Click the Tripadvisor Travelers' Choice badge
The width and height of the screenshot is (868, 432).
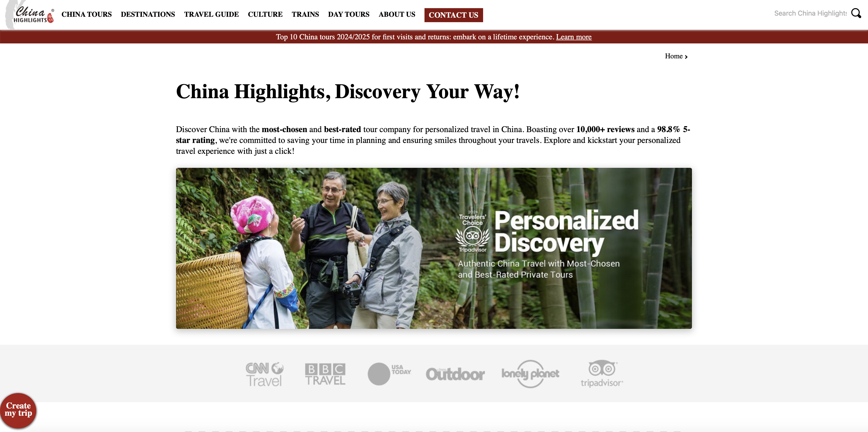click(x=472, y=231)
